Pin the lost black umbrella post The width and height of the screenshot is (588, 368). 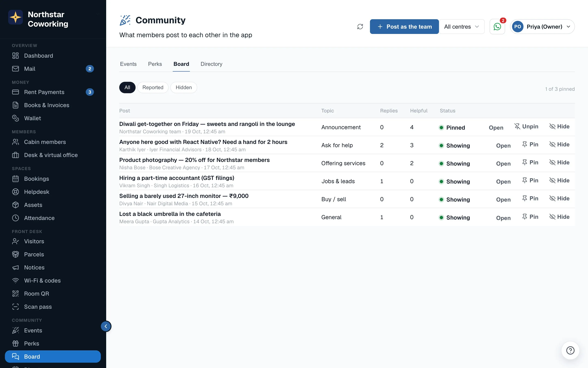[530, 217]
